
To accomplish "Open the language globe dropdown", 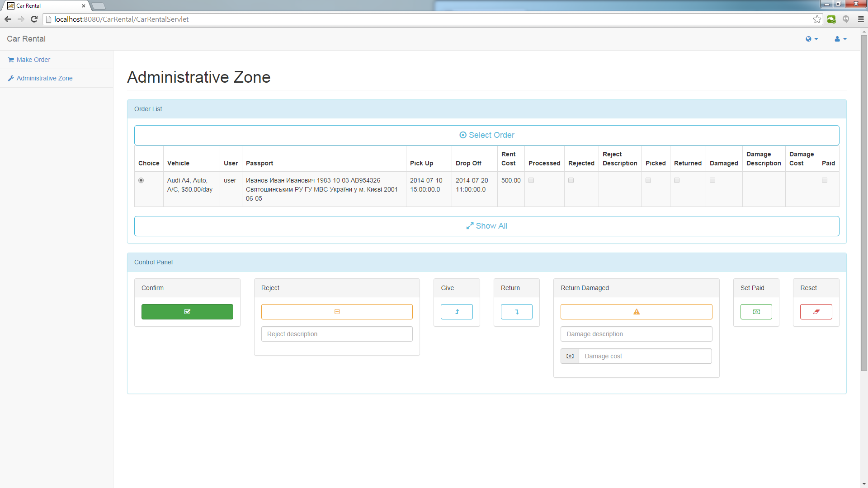I will pyautogui.click(x=812, y=39).
